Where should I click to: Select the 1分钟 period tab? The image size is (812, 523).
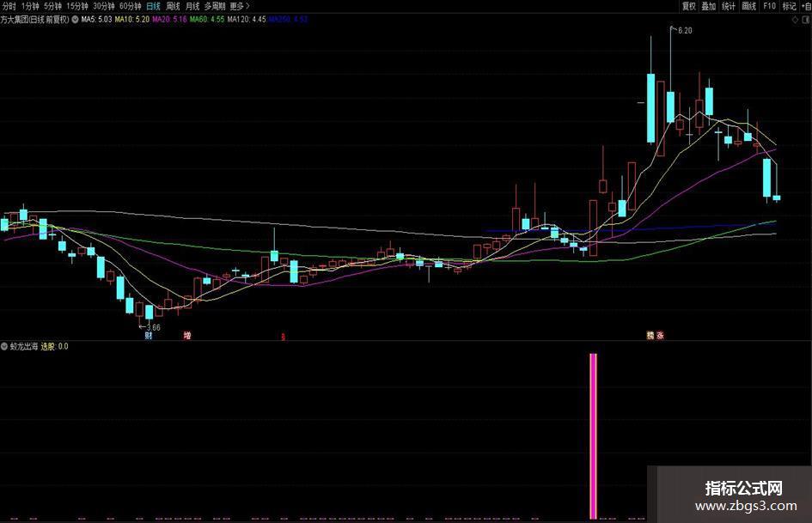tap(30, 6)
